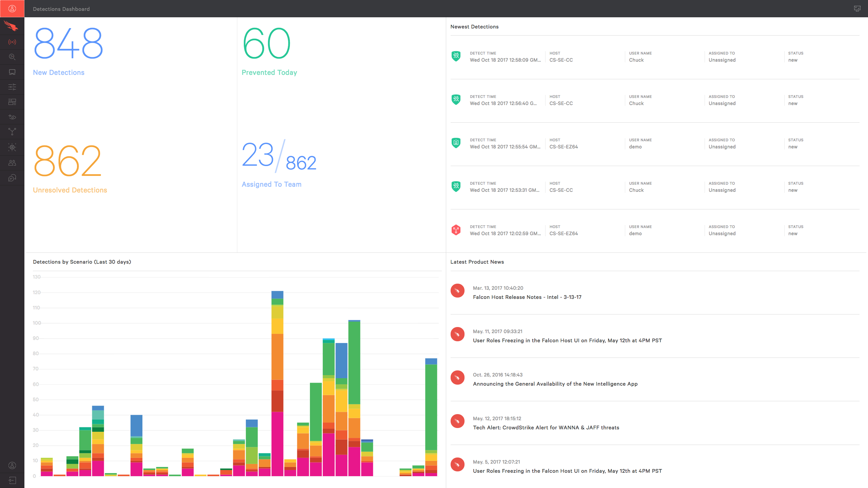The height and width of the screenshot is (488, 868).
Task: Click shield icon for 12:58:09 detection
Action: click(x=456, y=56)
